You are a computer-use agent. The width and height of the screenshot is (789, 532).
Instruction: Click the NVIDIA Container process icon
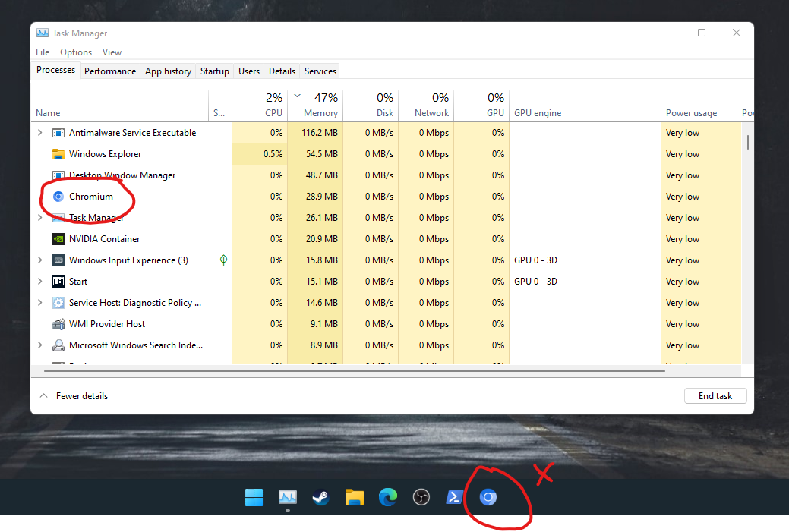(x=58, y=239)
